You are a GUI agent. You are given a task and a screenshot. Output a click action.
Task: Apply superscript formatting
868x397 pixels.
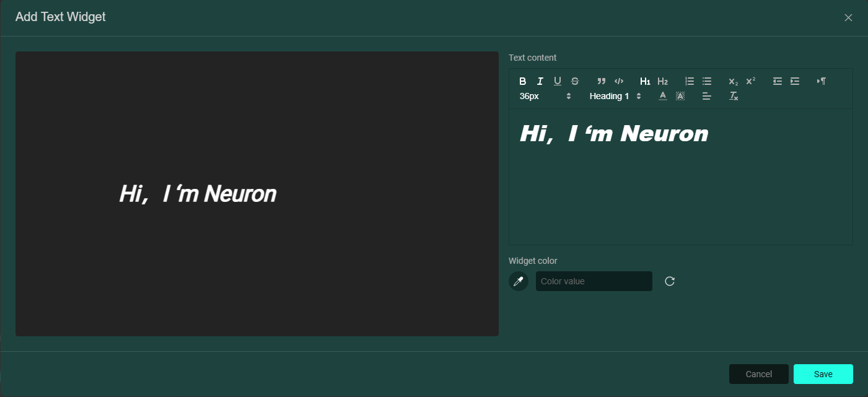750,81
